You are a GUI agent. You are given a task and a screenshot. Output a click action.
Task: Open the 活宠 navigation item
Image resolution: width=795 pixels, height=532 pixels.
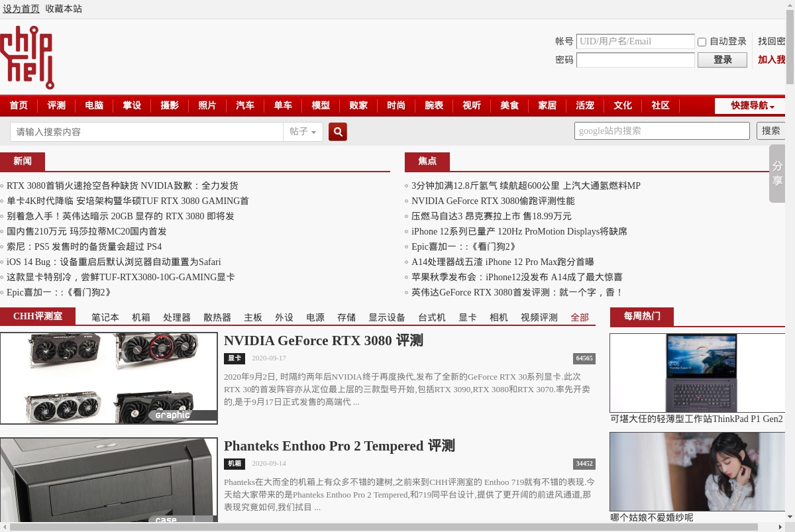coord(585,106)
